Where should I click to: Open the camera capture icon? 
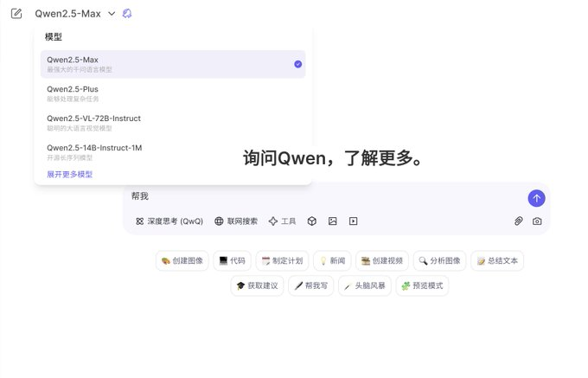tap(537, 221)
